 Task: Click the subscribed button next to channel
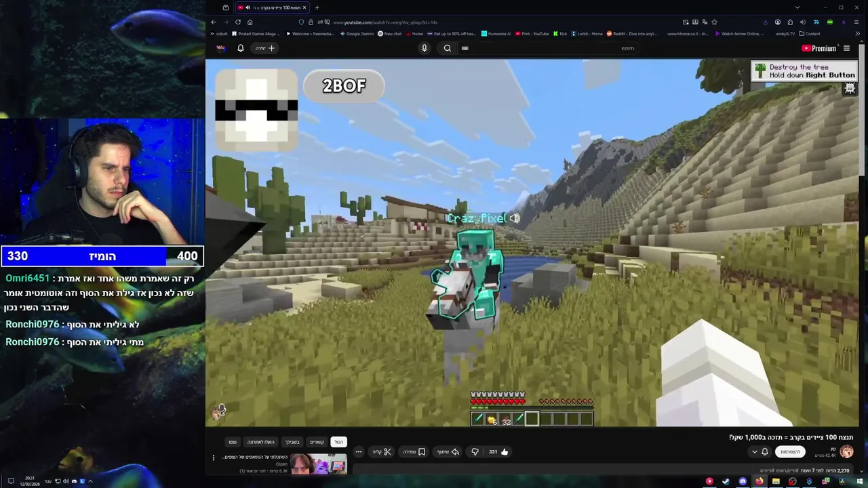pos(791,452)
